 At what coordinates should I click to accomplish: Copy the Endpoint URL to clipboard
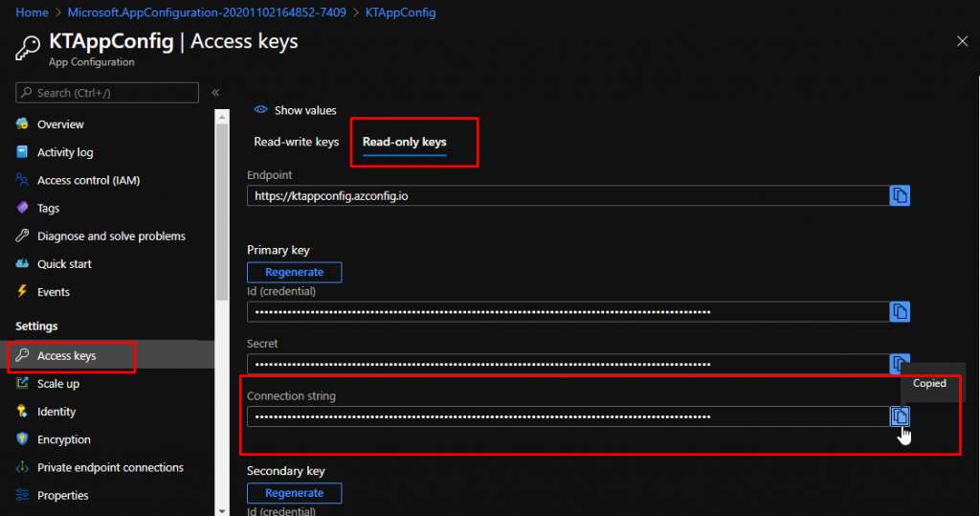[900, 195]
